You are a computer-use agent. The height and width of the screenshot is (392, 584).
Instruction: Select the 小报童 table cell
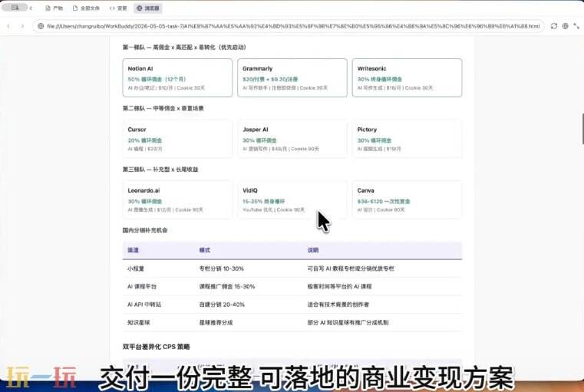pos(136,268)
